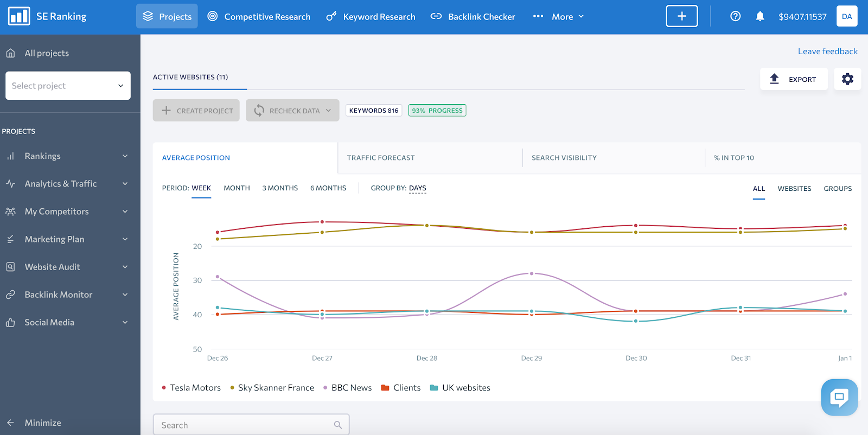Switch to the Traffic Forecast tab

coord(381,158)
